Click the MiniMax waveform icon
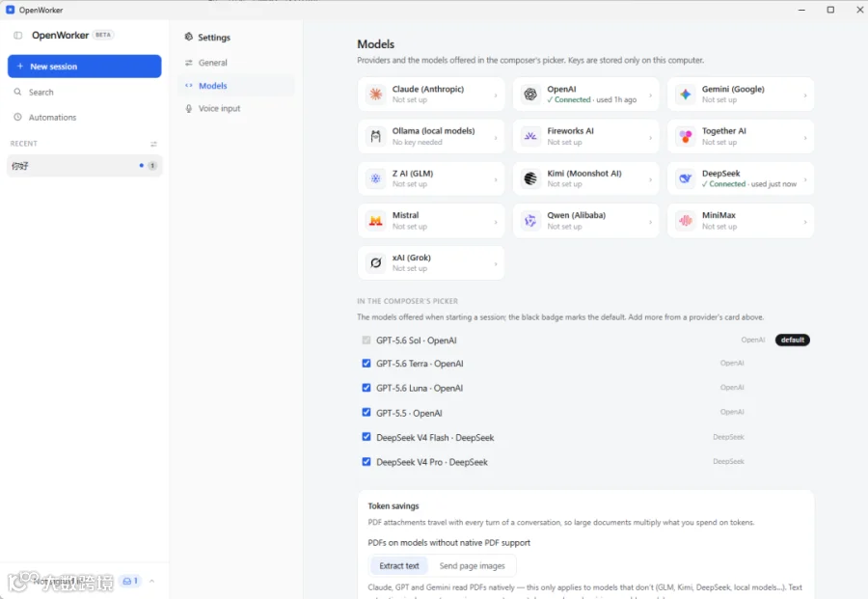This screenshot has height=599, width=868. [686, 221]
